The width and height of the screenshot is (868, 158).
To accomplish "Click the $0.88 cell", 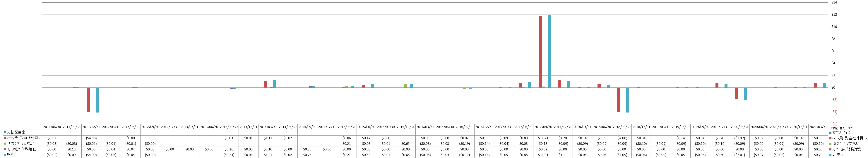I will (524, 155).
